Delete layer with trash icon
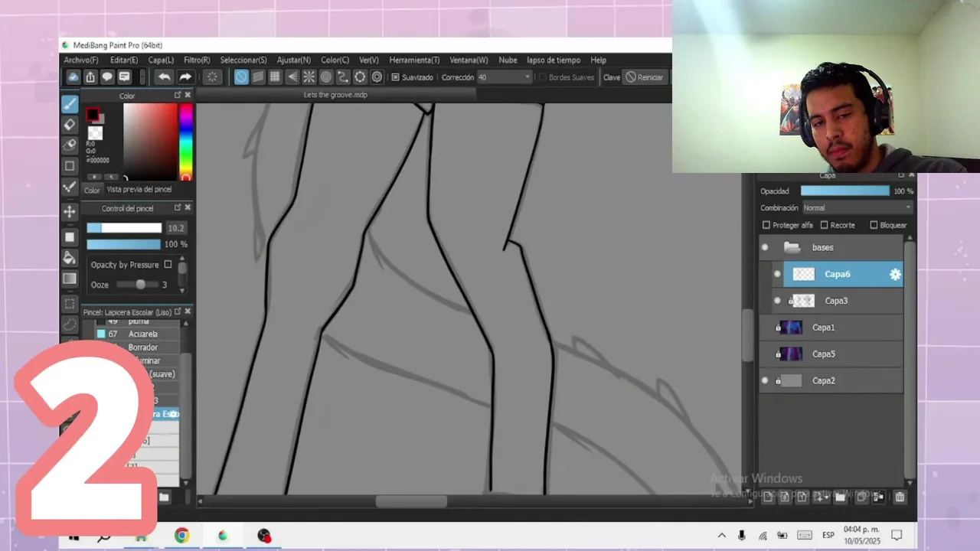This screenshot has width=980, height=551. (x=900, y=497)
